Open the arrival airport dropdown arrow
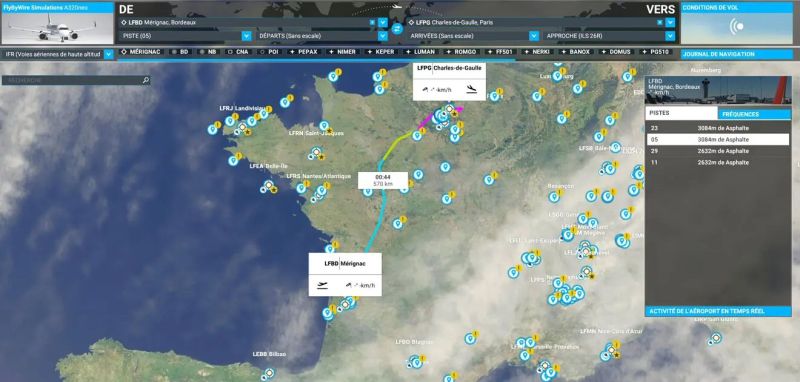 670,22
